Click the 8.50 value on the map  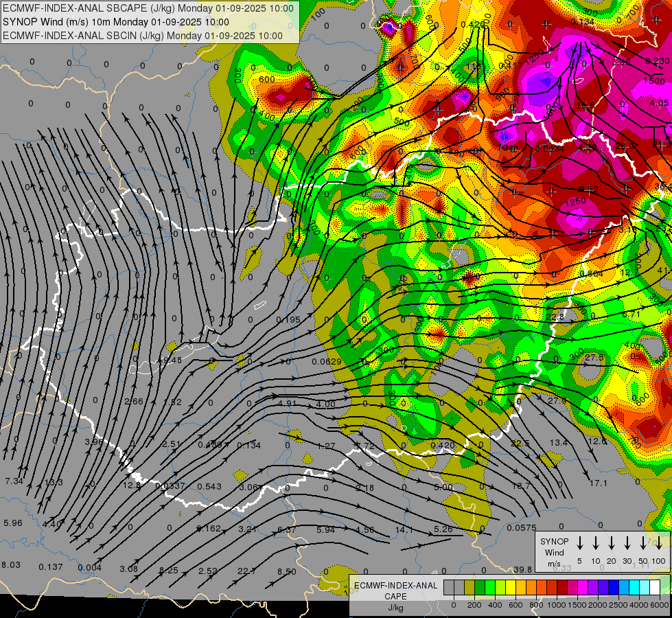click(x=287, y=572)
